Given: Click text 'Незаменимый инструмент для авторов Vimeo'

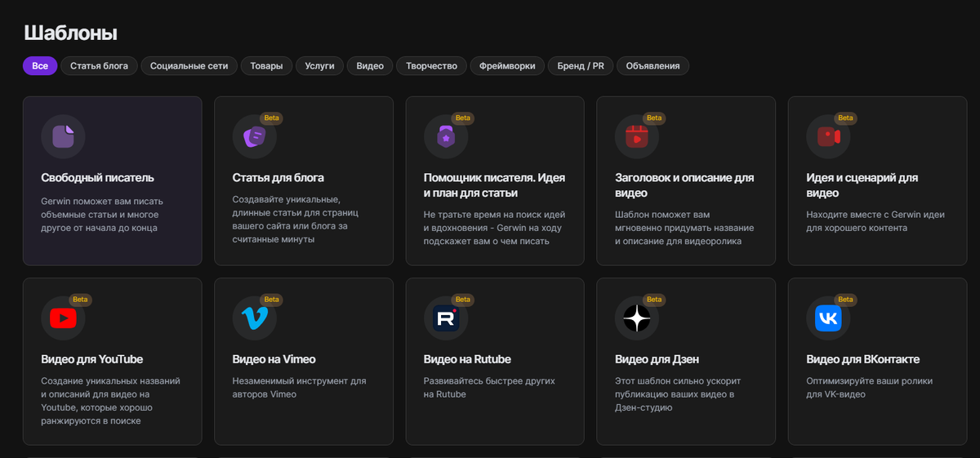Looking at the screenshot, I should [299, 388].
